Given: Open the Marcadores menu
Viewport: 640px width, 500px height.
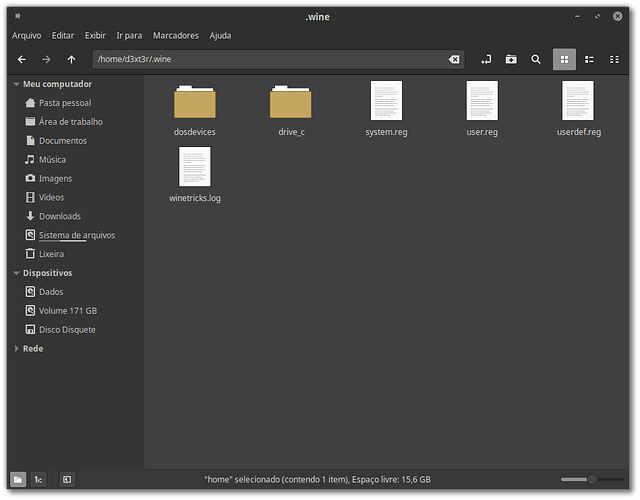Looking at the screenshot, I should coord(175,35).
